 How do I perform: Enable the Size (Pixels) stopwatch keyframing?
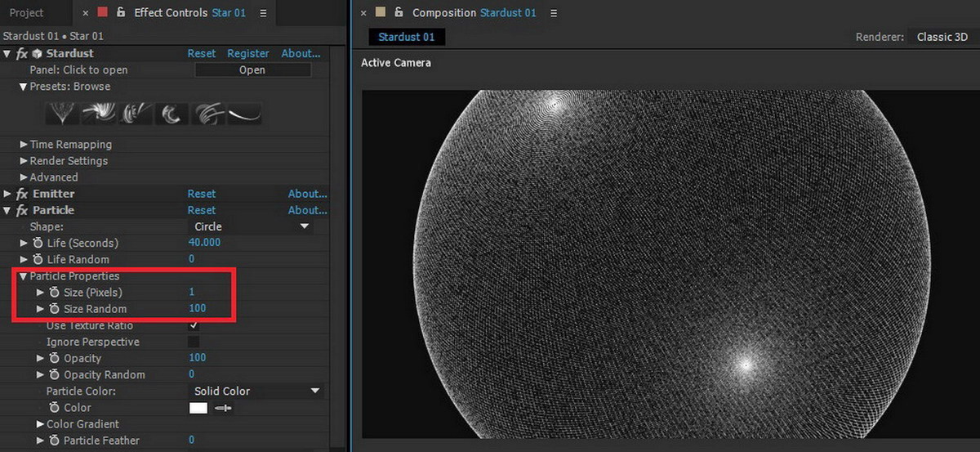coord(54,292)
